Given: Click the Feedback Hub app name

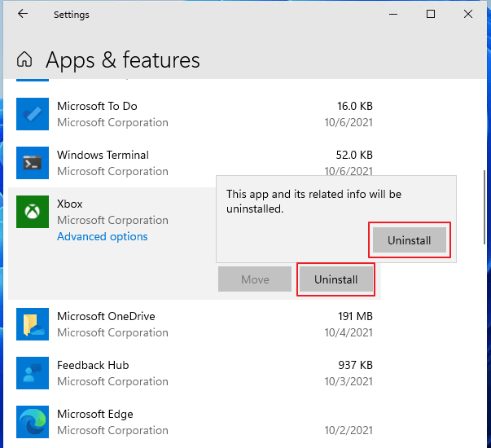Looking at the screenshot, I should tap(93, 365).
